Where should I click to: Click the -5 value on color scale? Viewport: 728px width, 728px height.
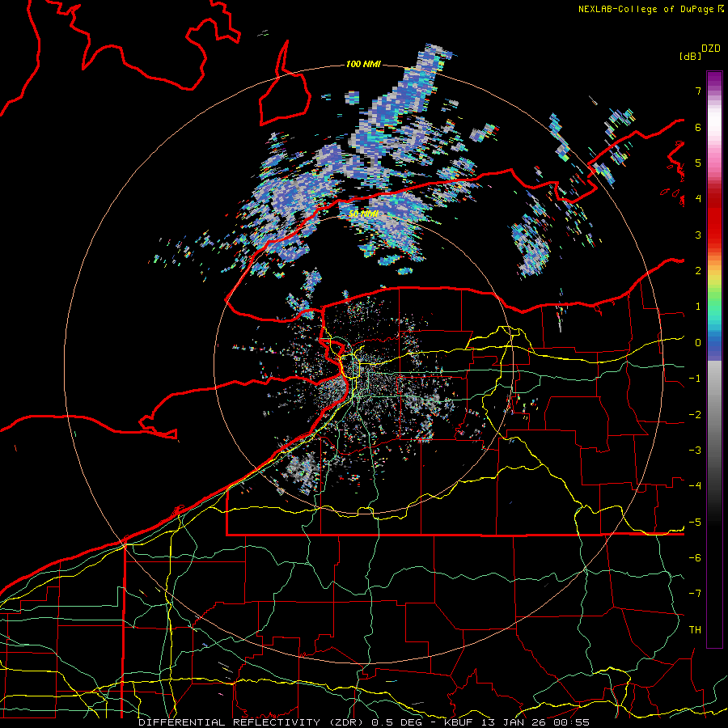695,523
